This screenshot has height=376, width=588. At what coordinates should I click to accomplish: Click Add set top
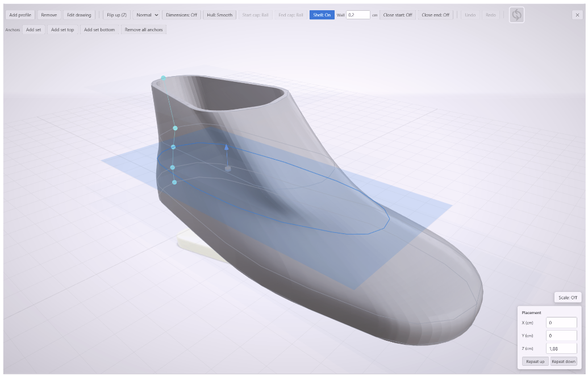(62, 30)
